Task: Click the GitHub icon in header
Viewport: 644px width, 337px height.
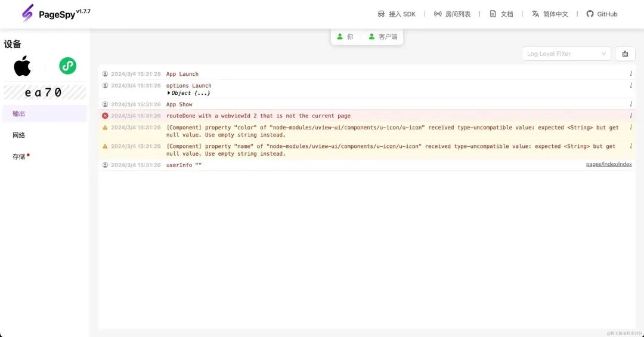Action: [x=590, y=14]
